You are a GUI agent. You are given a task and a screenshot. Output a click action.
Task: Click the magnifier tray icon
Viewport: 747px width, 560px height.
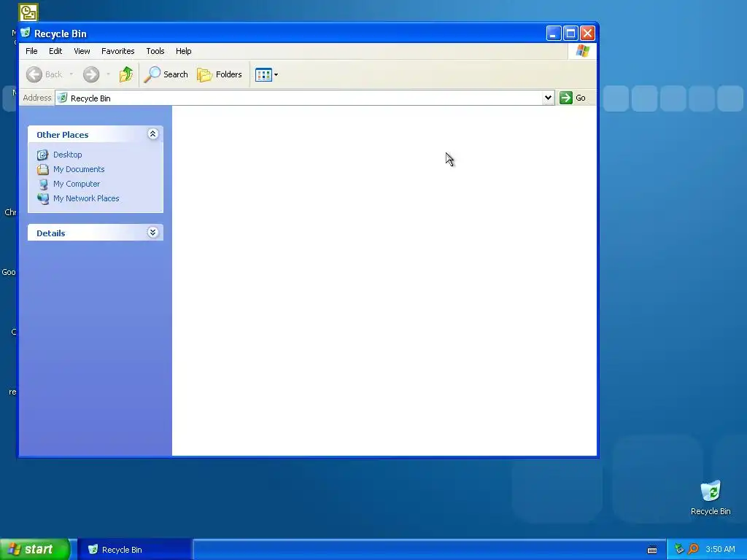(693, 549)
